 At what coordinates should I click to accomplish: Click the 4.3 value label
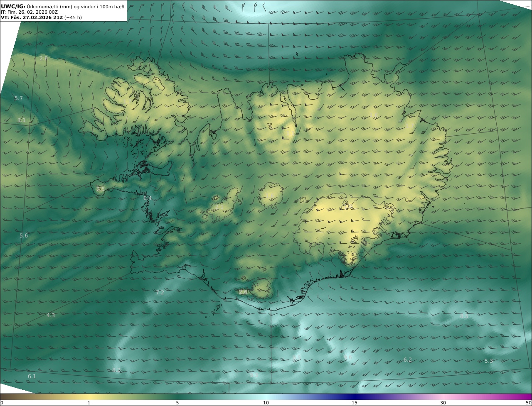[x=50, y=316]
